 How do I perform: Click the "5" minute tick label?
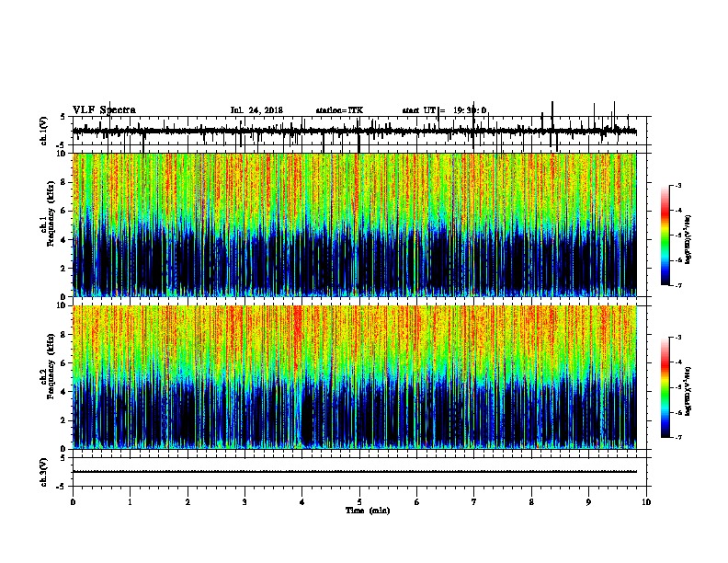pos(359,502)
